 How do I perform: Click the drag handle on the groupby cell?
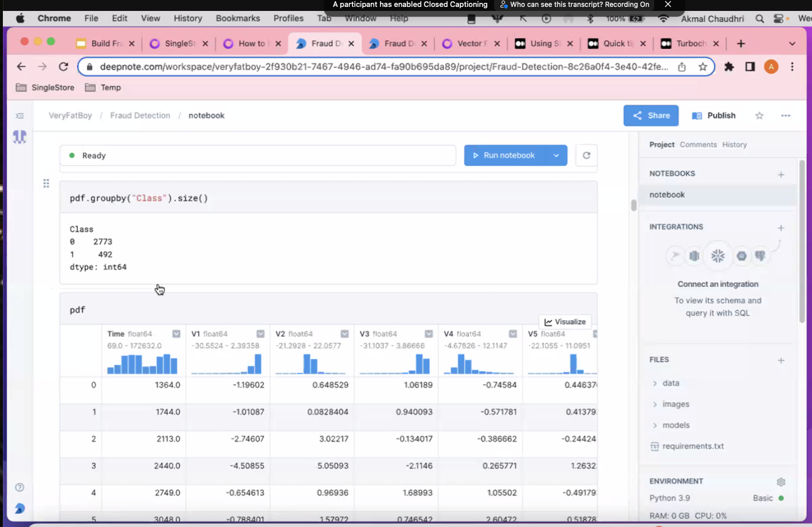coord(46,184)
